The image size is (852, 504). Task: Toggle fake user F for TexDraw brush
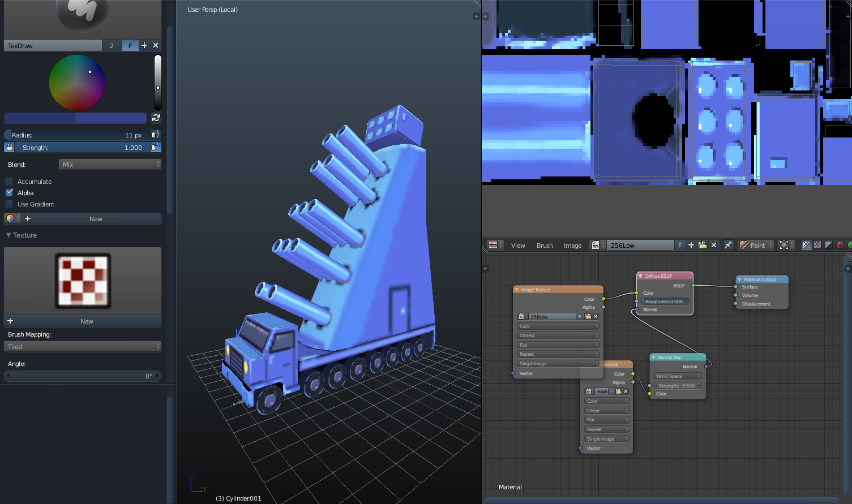coord(130,46)
